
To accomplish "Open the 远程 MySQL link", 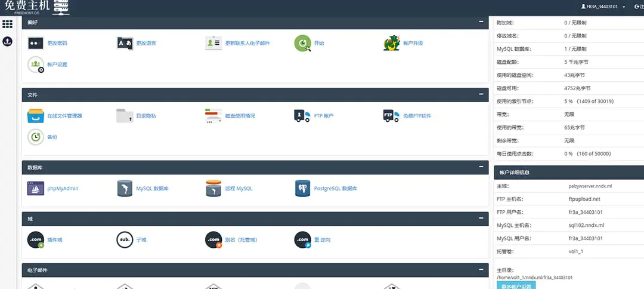I will click(239, 189).
